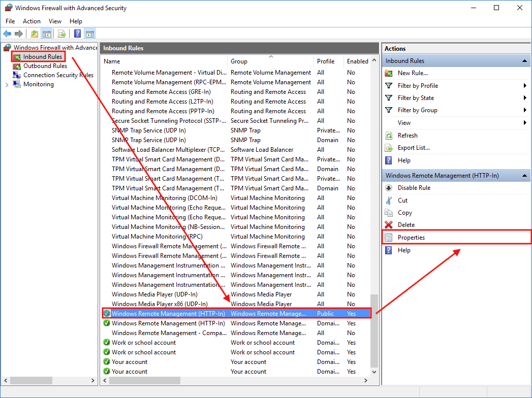Click the Back arrow toolbar icon
The height and width of the screenshot is (398, 532).
tap(7, 34)
